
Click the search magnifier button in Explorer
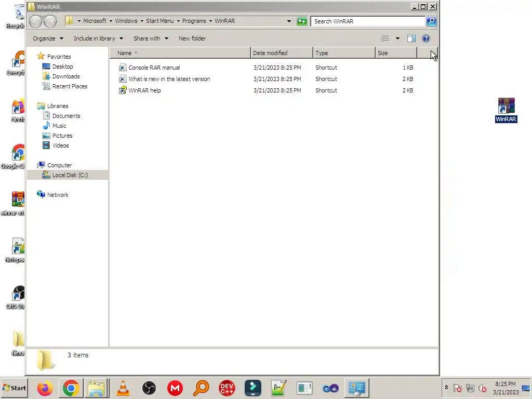pos(431,21)
